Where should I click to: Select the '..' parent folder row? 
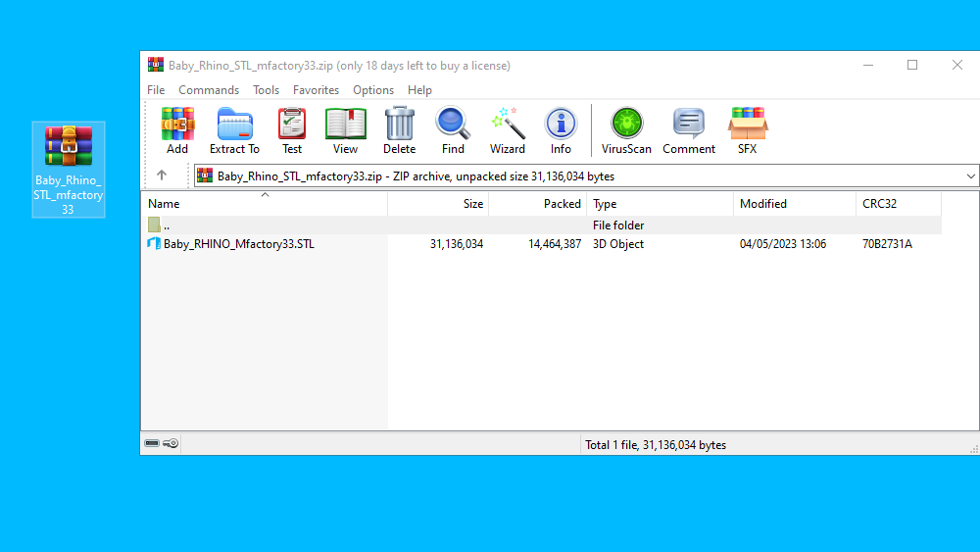coord(541,226)
